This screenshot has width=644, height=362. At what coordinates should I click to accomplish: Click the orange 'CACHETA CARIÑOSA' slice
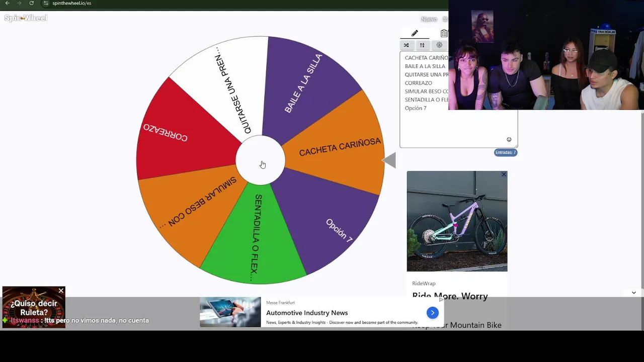point(340,146)
